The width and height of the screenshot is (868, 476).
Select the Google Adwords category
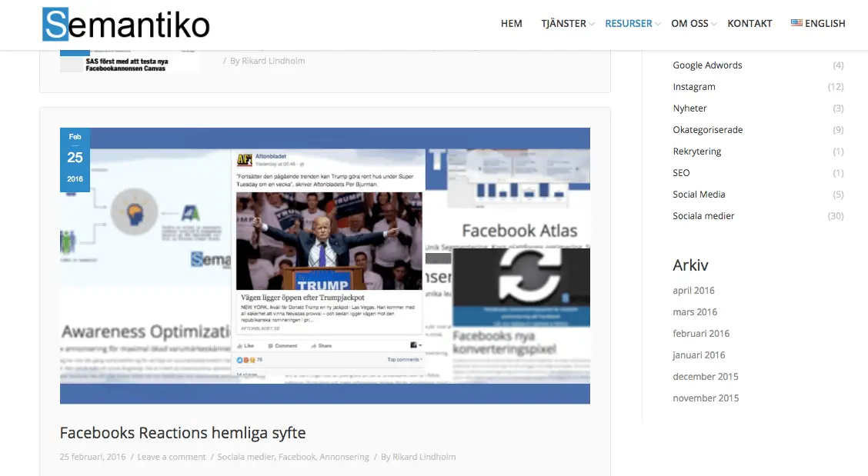[x=707, y=65]
